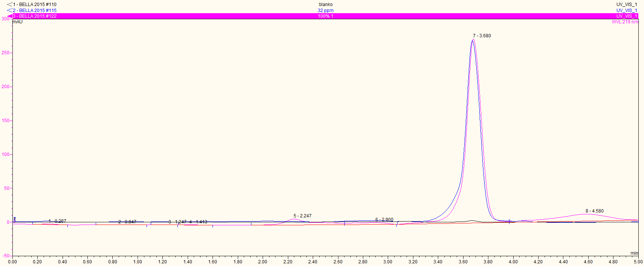Click the peak label 5 - 2.247

(303, 216)
